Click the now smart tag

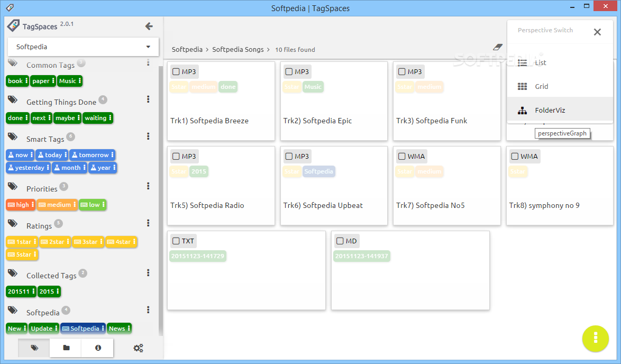tap(20, 155)
